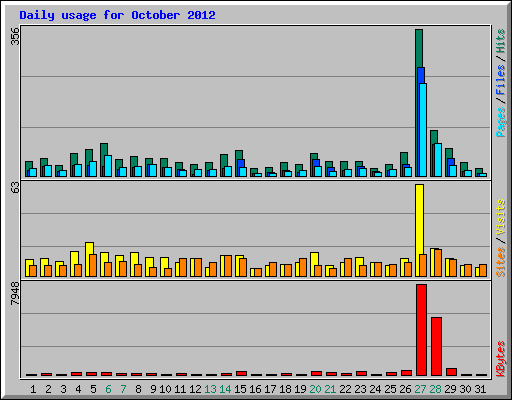Click green weekend day 27 label
Screen dimensions: 512x400
(x=420, y=389)
